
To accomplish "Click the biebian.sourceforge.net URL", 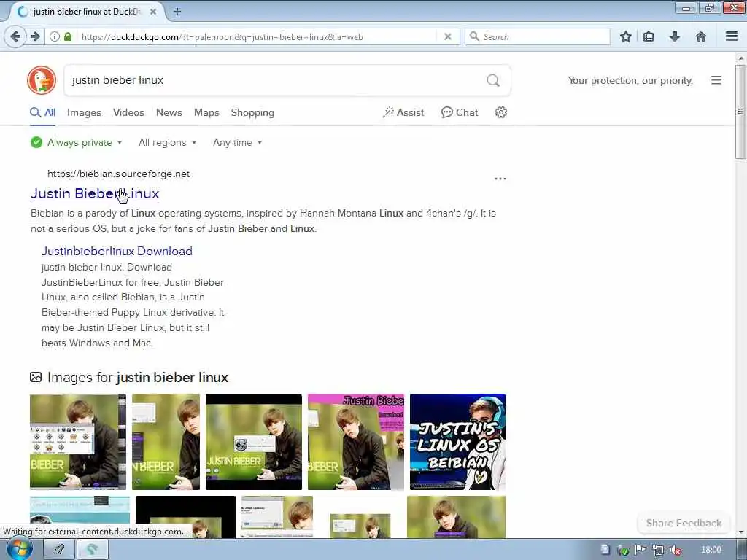I will [119, 174].
